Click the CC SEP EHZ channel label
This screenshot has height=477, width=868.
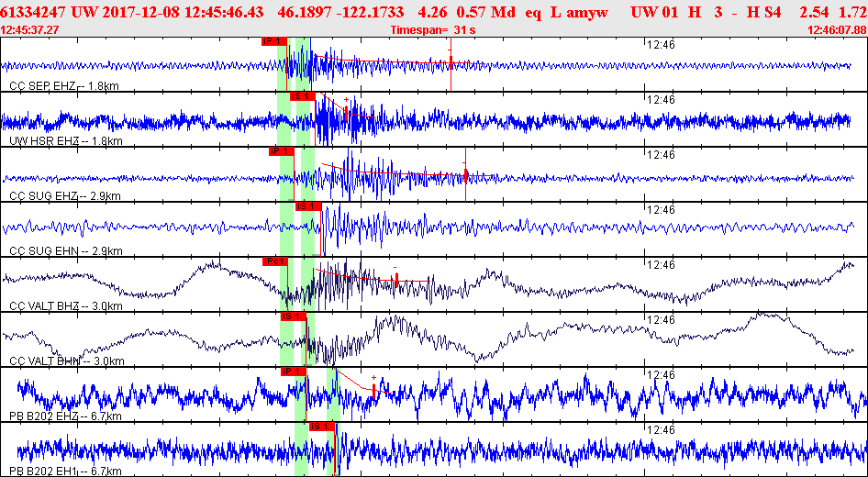pyautogui.click(x=64, y=86)
